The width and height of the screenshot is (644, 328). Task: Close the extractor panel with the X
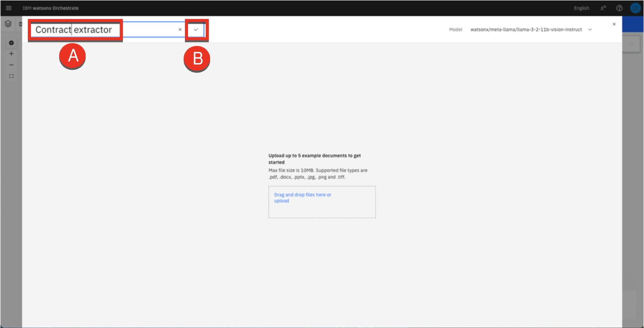coord(614,24)
